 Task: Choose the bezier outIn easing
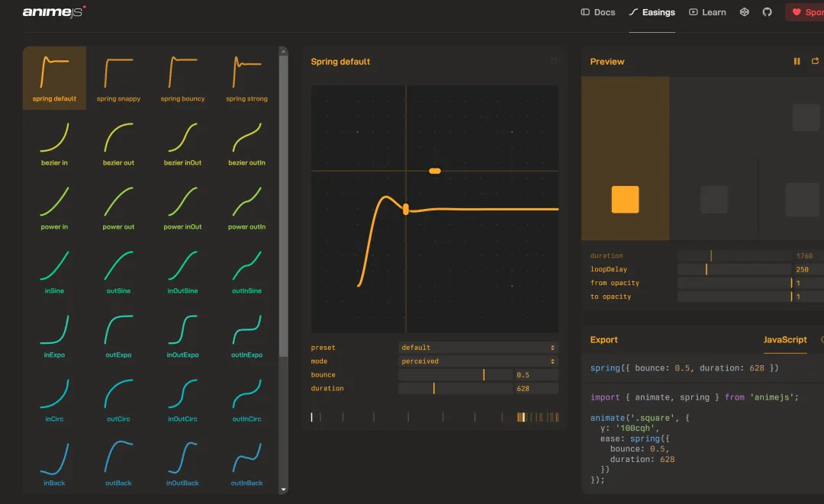point(246,143)
